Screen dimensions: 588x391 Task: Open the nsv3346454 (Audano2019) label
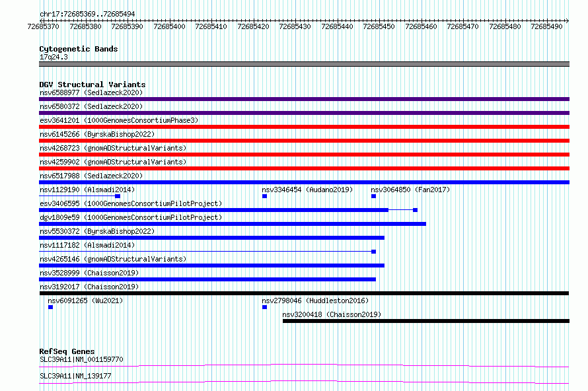[307, 190]
